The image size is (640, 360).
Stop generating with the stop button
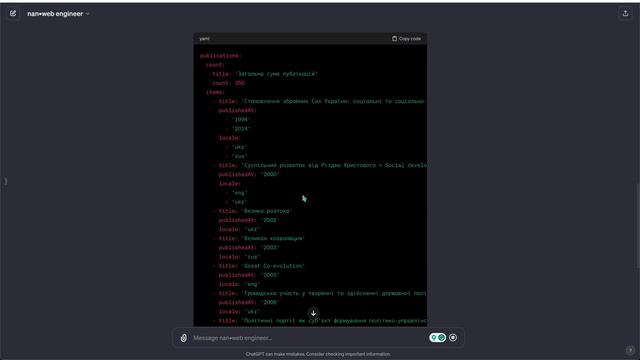(453, 338)
